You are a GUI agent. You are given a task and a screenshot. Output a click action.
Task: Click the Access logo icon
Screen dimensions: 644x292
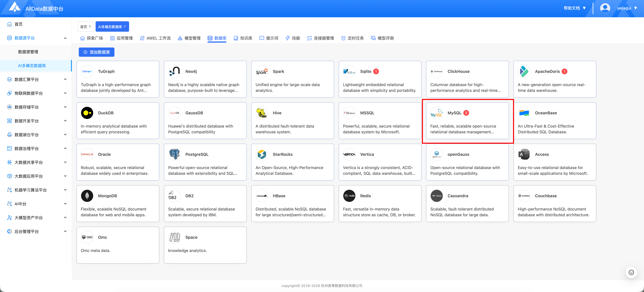pyautogui.click(x=524, y=154)
